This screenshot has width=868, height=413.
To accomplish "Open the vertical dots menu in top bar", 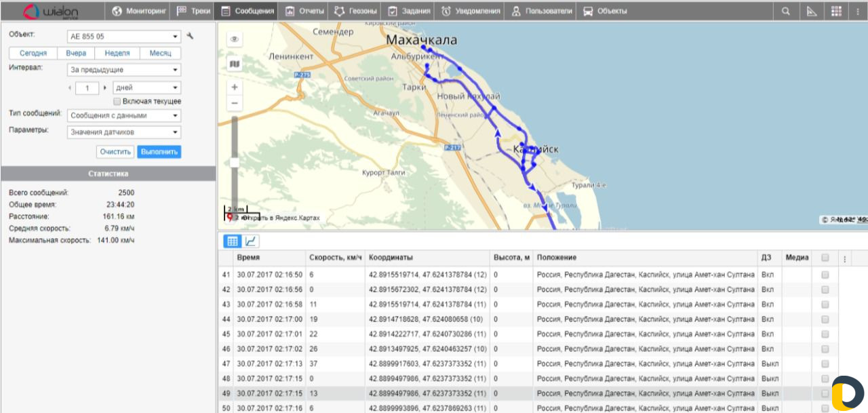I will 857,11.
